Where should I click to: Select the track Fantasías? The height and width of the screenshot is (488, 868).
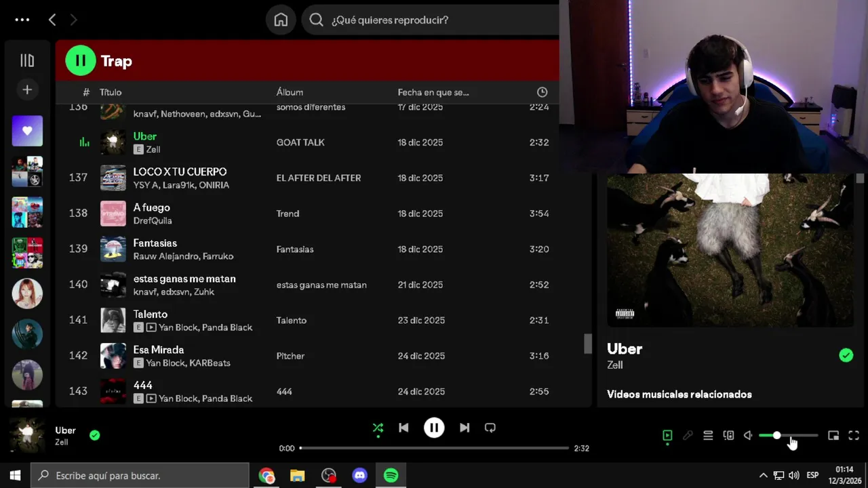(x=155, y=243)
